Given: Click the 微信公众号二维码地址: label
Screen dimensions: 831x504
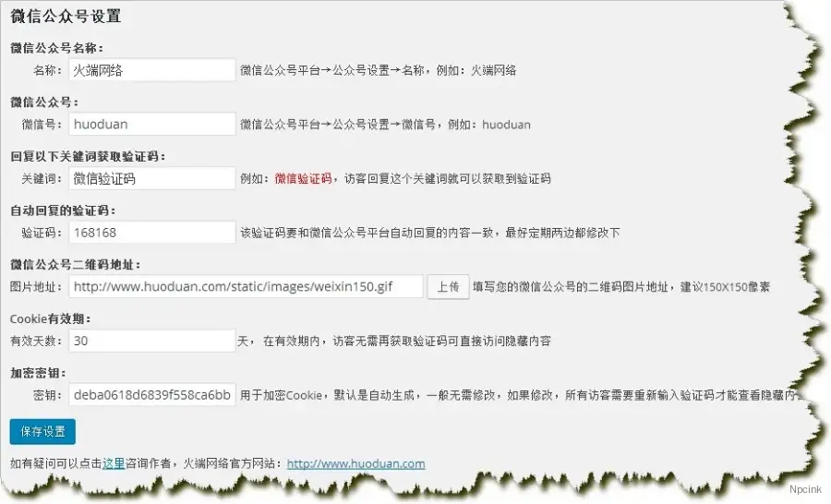Looking at the screenshot, I should pos(76,264).
